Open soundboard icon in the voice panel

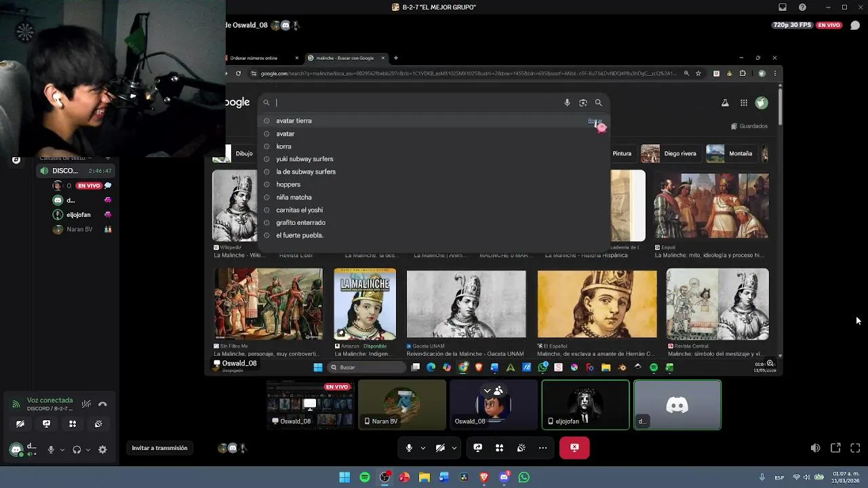pos(98,424)
